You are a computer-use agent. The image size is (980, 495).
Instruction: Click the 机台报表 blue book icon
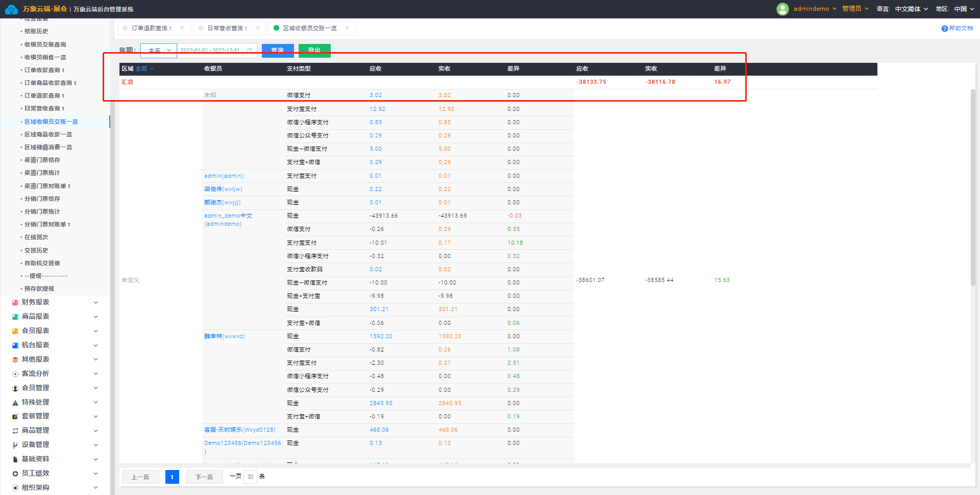(x=15, y=345)
